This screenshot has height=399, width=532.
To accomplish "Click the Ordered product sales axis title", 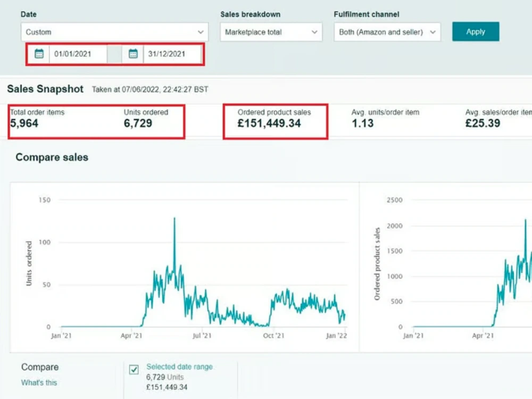I will [x=377, y=264].
